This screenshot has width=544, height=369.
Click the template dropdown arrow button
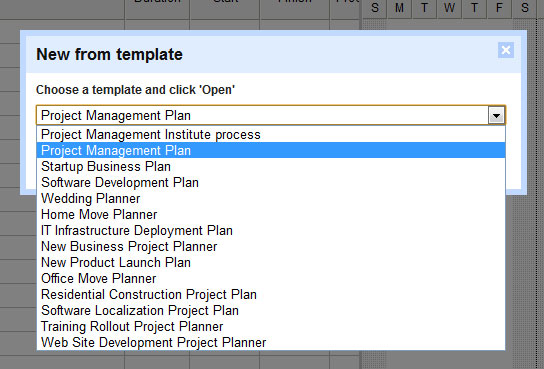pos(496,115)
